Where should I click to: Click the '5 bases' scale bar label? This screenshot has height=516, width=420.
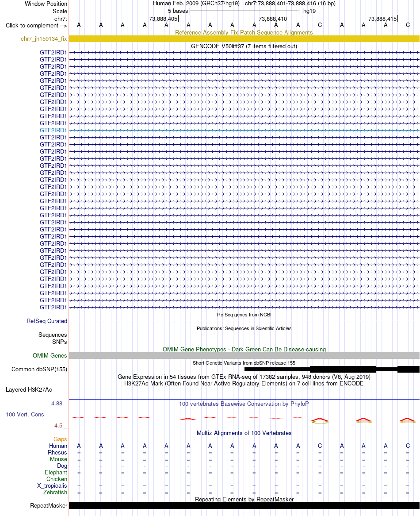(x=178, y=11)
